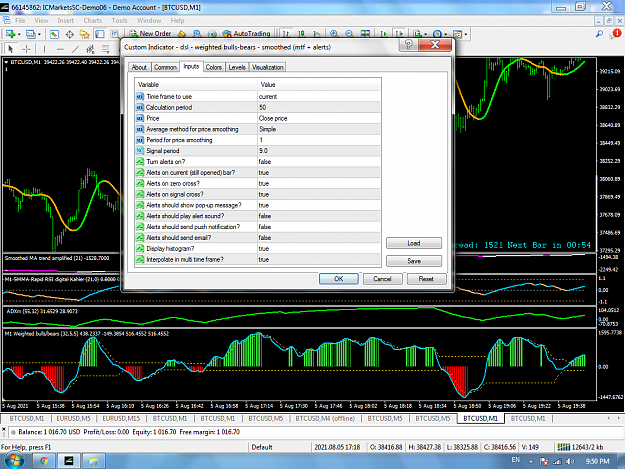Toggle 'Alerts should send email?' false value

319,237
